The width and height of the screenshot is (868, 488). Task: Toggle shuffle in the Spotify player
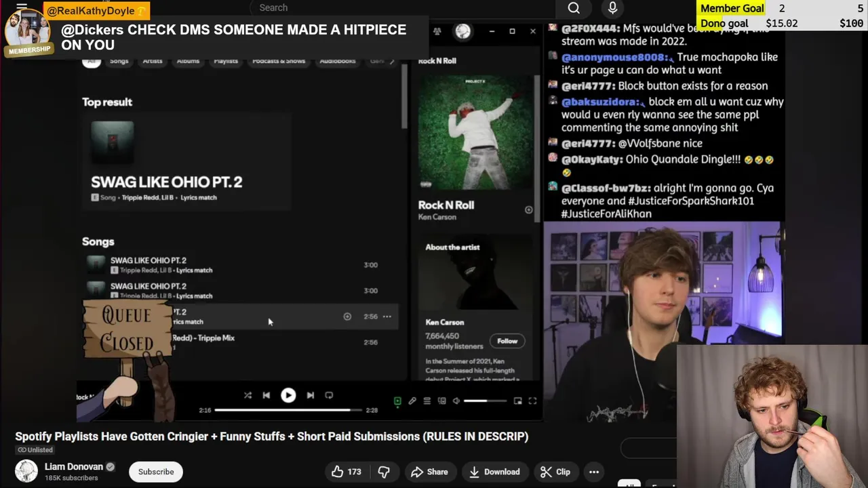[x=248, y=395]
